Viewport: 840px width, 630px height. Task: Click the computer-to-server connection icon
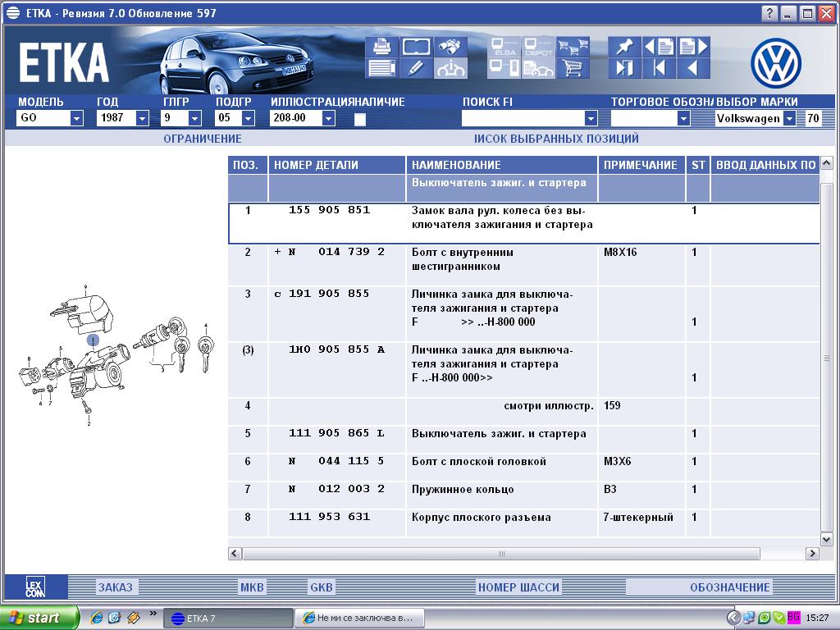pos(504,68)
